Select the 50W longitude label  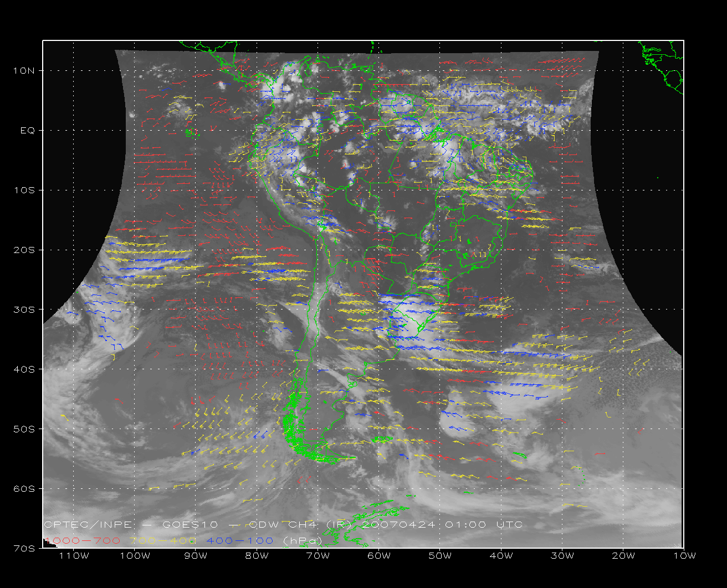439,555
